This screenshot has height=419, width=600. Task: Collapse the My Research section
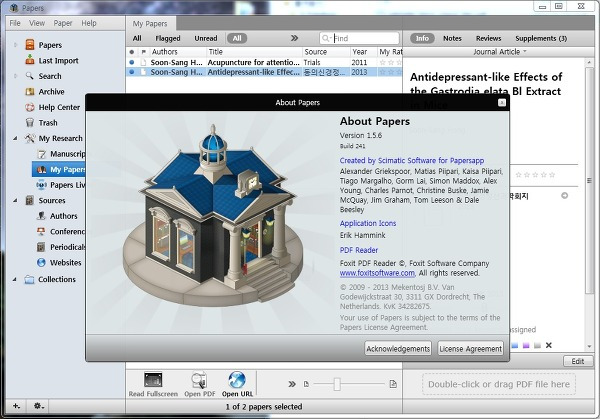[x=15, y=138]
